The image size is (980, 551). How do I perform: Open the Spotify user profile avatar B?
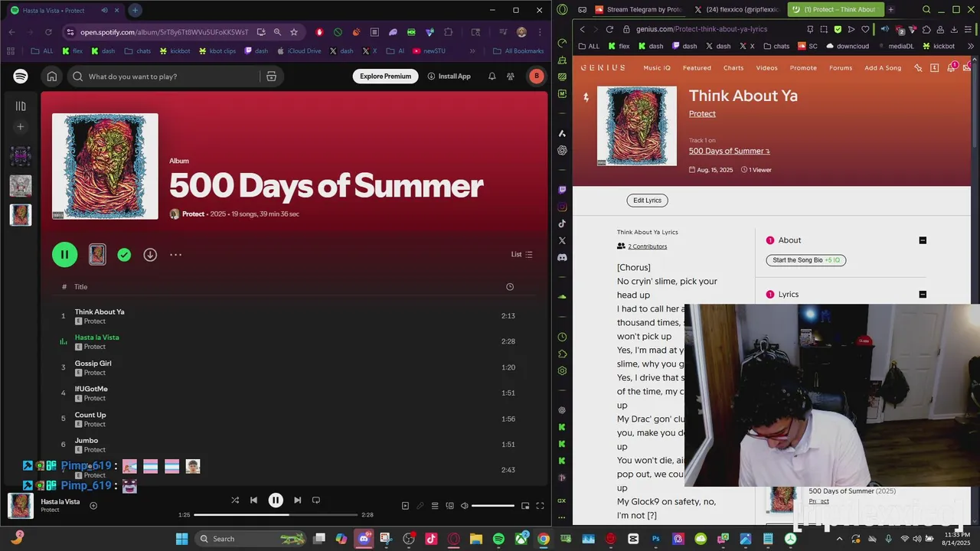pos(536,77)
